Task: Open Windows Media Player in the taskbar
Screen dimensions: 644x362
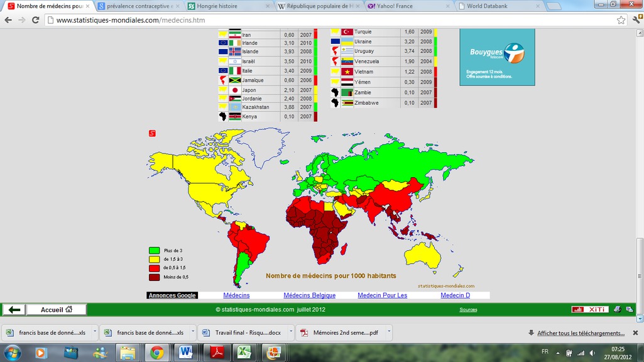Action: coord(41,353)
